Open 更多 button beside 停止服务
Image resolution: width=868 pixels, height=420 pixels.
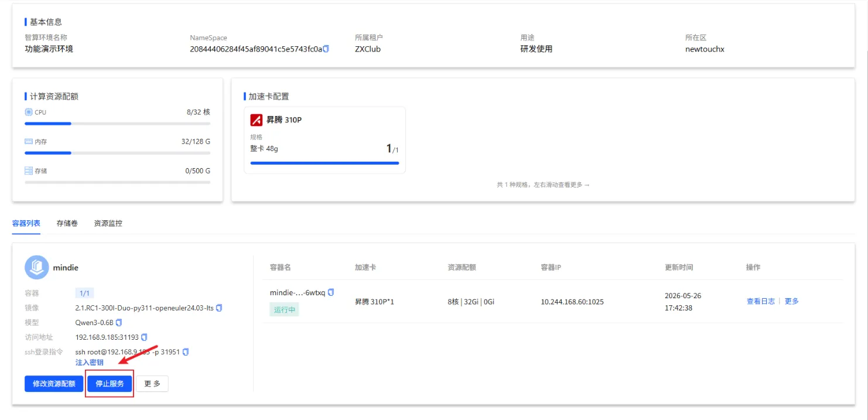(152, 384)
